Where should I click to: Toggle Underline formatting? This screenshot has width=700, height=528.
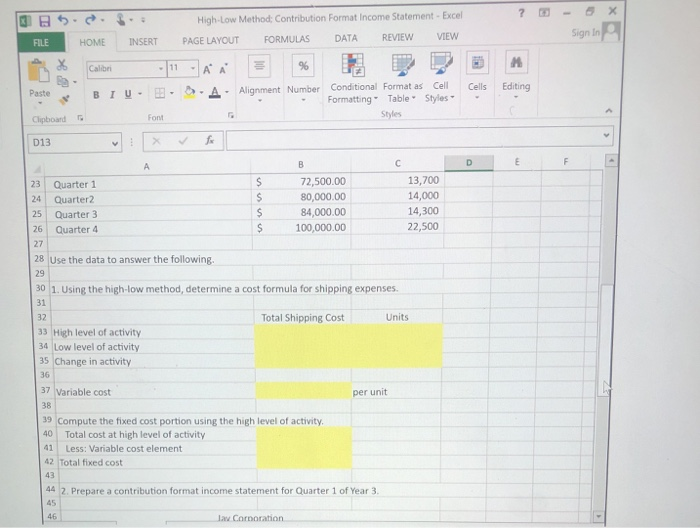point(128,94)
